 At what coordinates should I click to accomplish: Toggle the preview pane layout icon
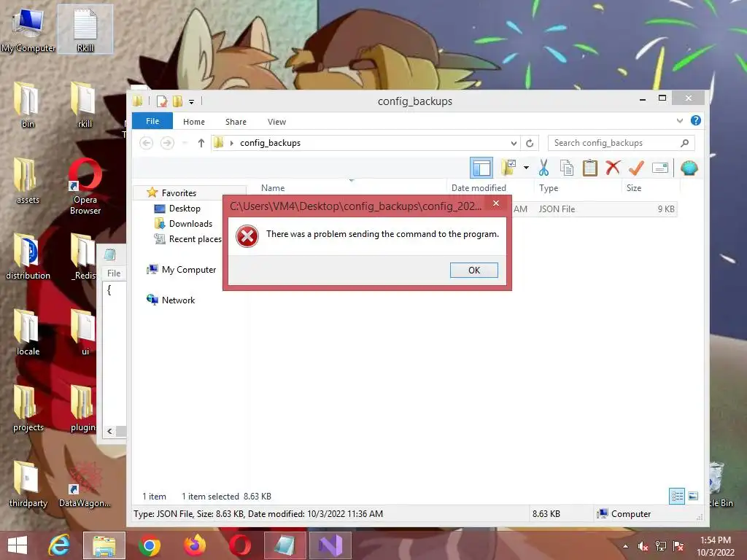[x=481, y=168]
